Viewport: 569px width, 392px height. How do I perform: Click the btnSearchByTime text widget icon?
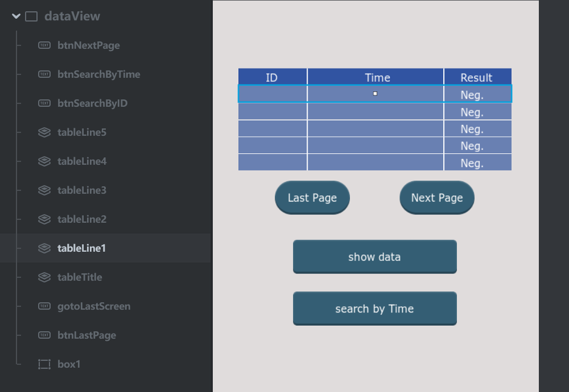coord(44,75)
